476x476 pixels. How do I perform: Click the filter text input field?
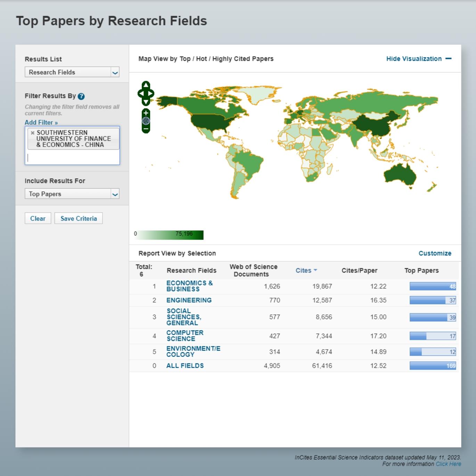tap(72, 158)
